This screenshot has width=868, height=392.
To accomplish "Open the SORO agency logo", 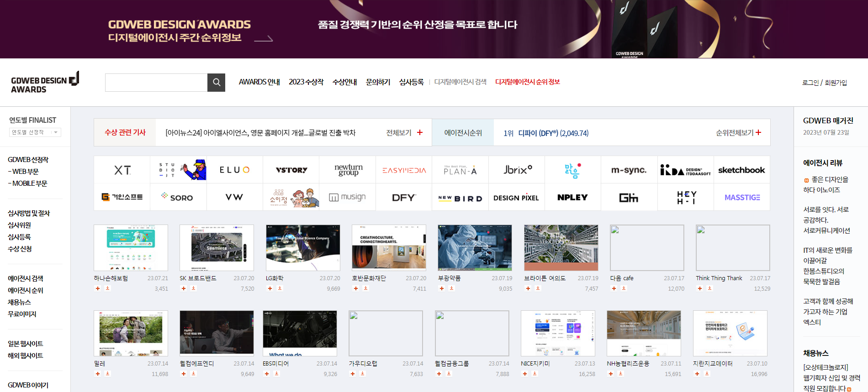I will tap(178, 198).
